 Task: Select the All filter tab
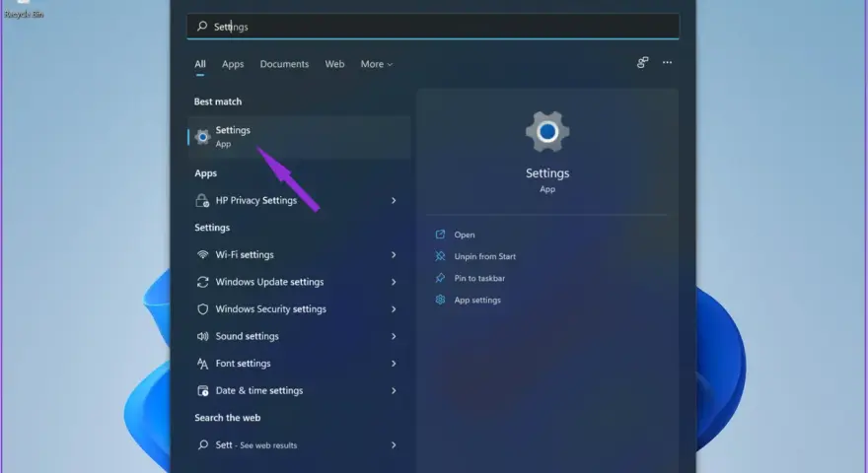coord(200,64)
